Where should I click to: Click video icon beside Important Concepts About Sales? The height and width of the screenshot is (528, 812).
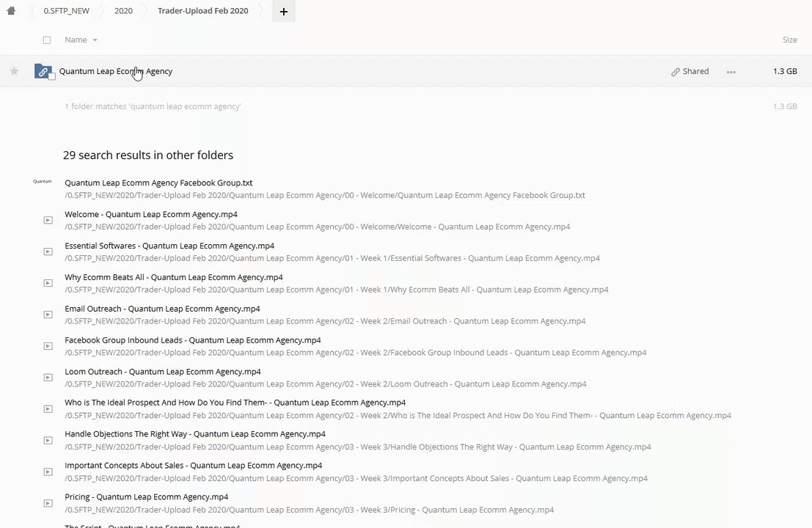coord(48,472)
